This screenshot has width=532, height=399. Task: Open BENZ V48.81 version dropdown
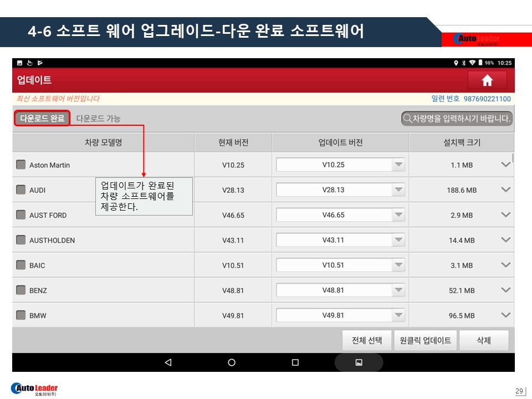pyautogui.click(x=341, y=290)
